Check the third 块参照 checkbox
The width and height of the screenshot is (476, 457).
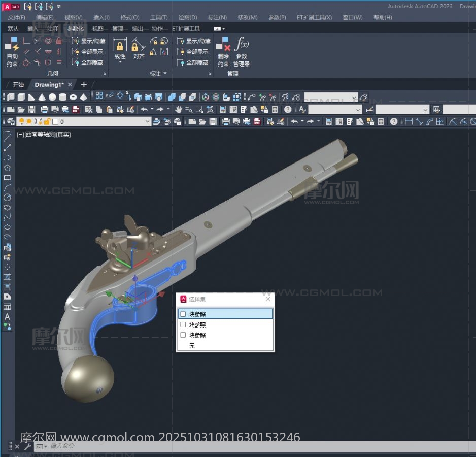tap(183, 335)
